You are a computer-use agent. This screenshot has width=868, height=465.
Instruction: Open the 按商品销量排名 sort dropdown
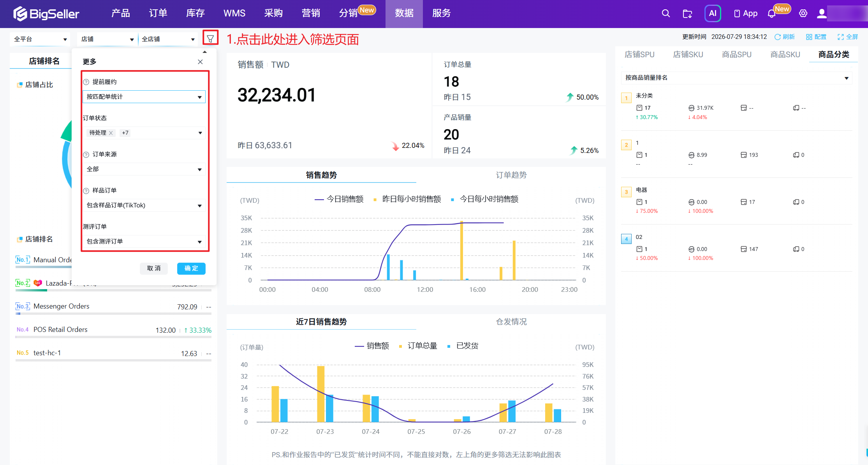(x=736, y=78)
